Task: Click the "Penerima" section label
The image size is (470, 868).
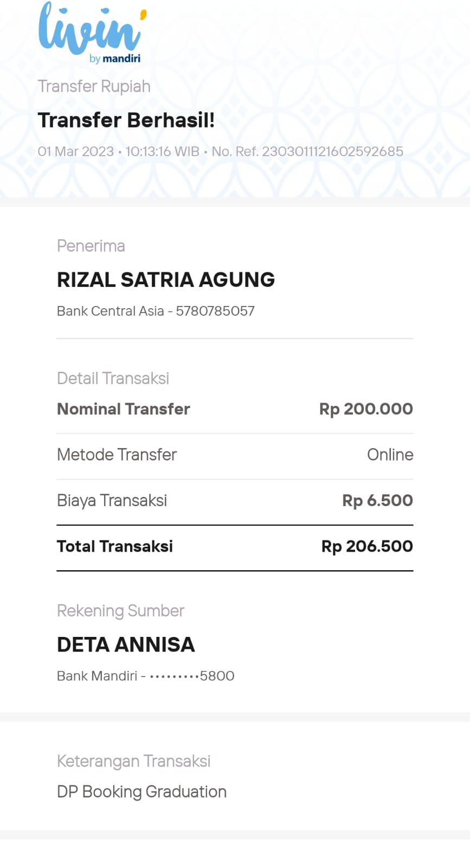Action: point(91,246)
